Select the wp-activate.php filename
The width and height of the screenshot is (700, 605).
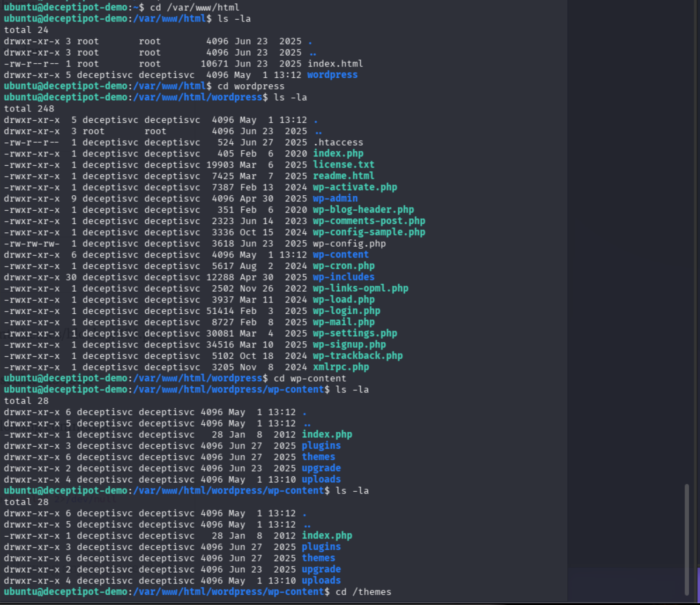355,187
